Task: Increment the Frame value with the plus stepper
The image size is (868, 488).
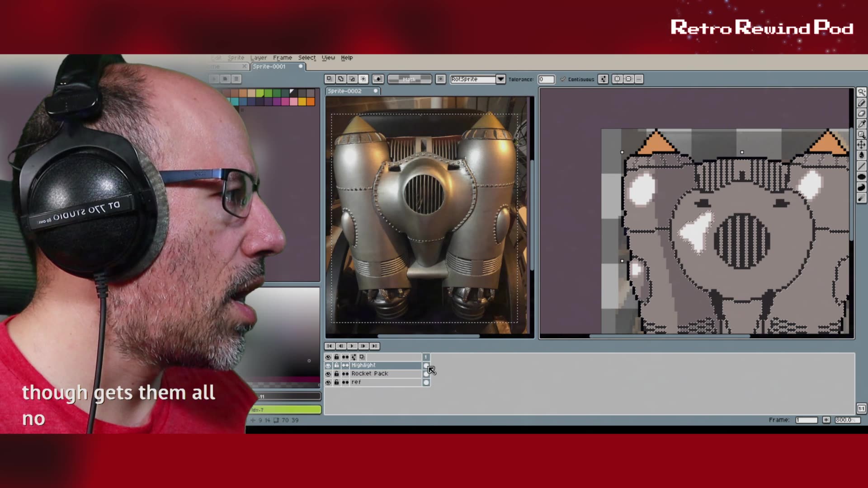Action: [827, 420]
